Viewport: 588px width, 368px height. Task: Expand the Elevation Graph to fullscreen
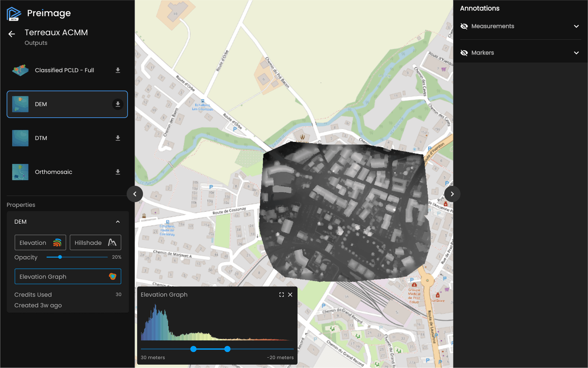281,294
